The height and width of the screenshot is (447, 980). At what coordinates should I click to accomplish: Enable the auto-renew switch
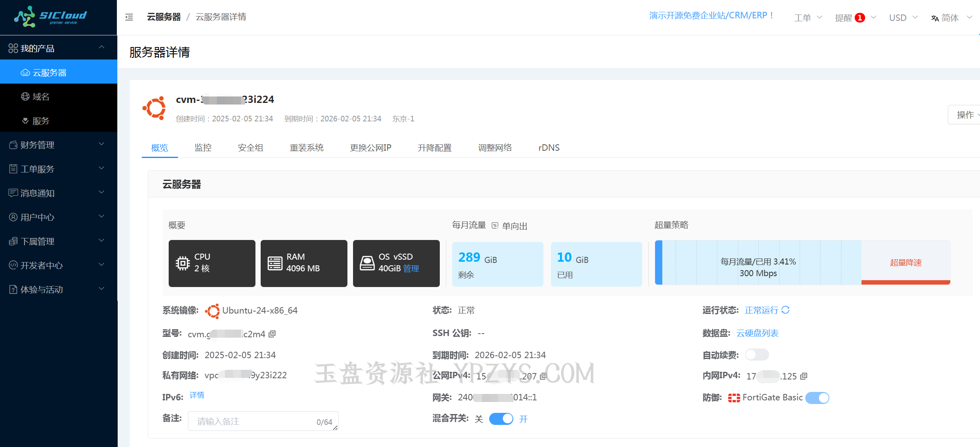[757, 355]
